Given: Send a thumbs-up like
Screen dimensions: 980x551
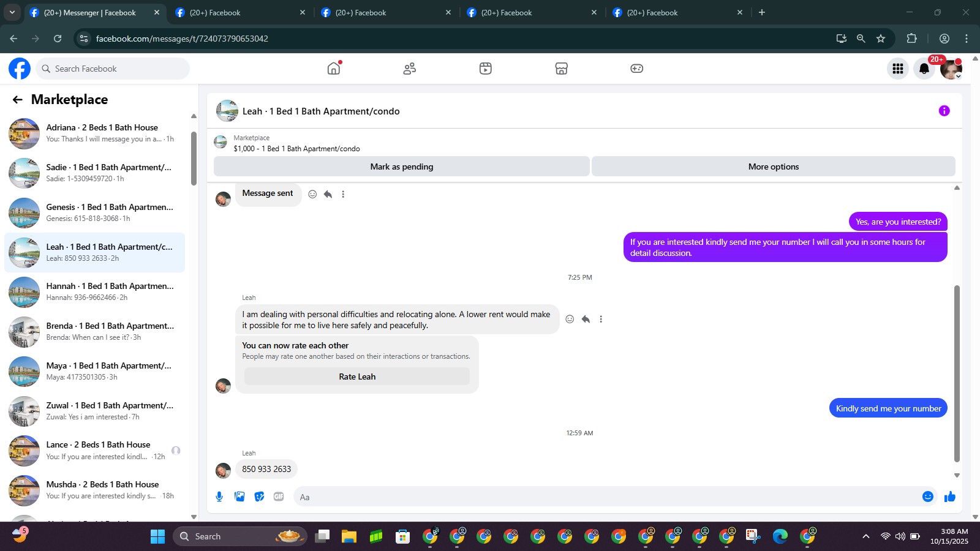Looking at the screenshot, I should tap(950, 497).
